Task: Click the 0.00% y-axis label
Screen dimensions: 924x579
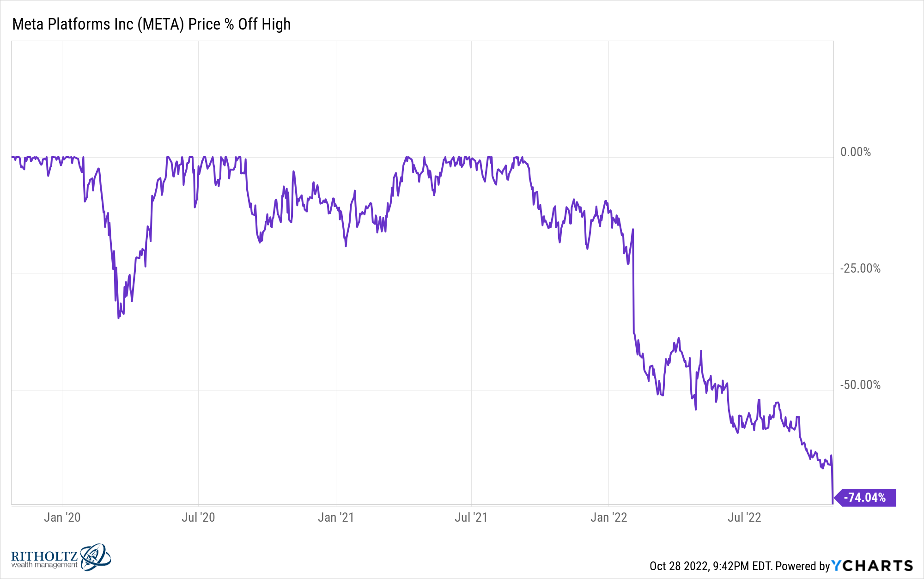Action: point(855,152)
